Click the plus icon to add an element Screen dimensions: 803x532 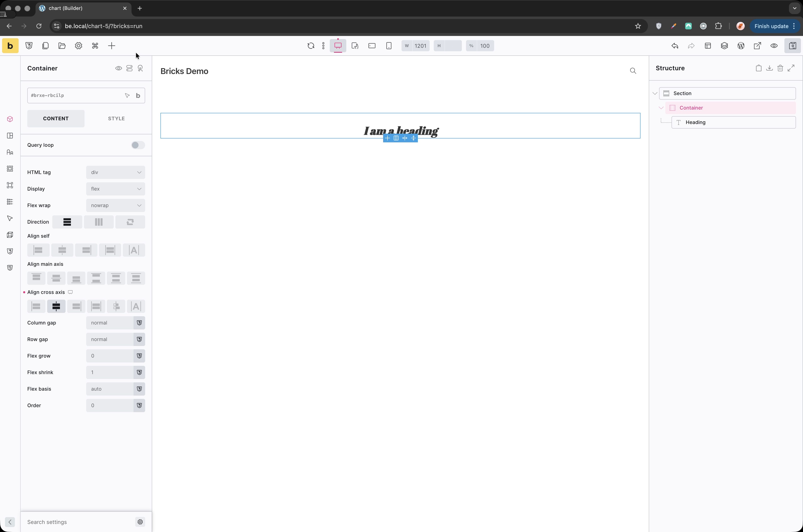tap(112, 46)
